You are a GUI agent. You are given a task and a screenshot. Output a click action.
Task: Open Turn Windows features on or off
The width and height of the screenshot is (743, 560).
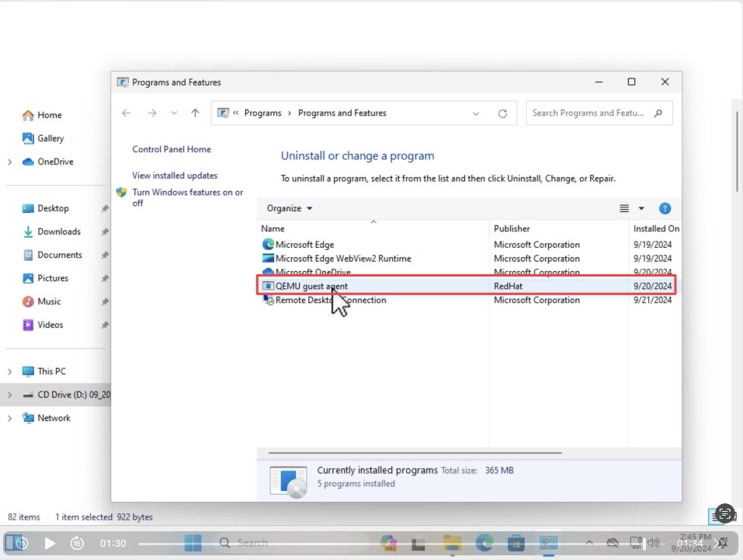point(188,197)
